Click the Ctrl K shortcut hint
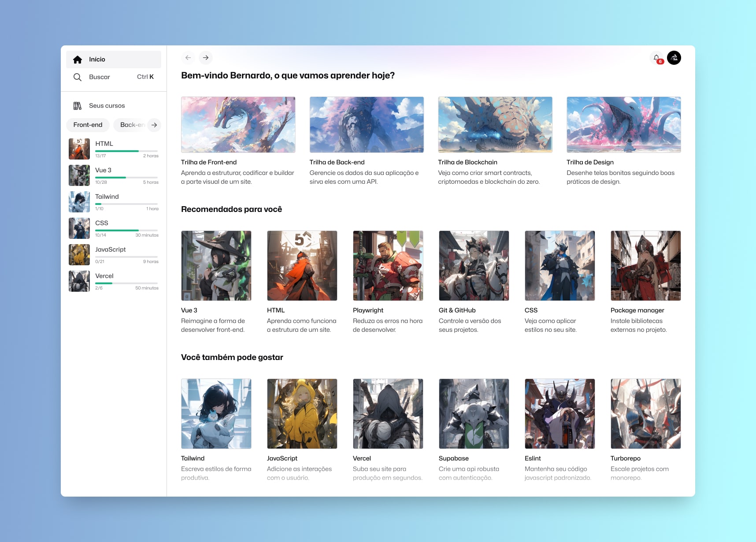Viewport: 756px width, 542px height. (145, 77)
